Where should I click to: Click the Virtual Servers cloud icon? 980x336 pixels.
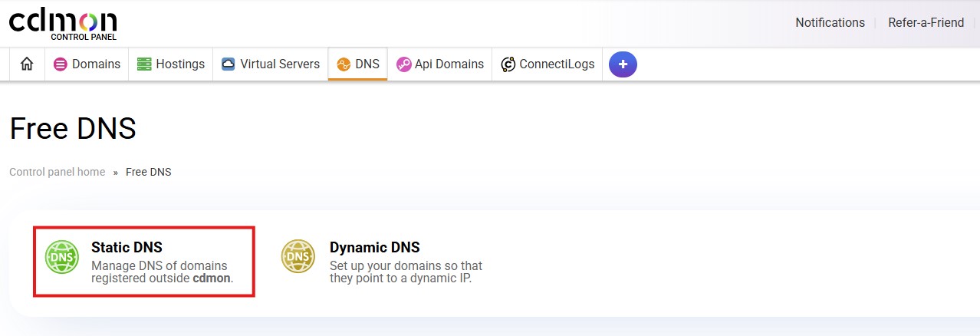pyautogui.click(x=228, y=64)
